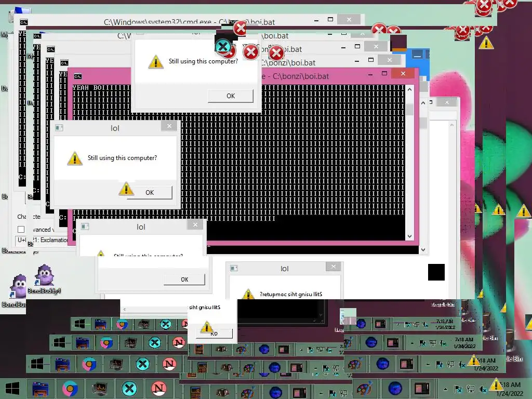Click OK in the middle-left lol dialog
The height and width of the screenshot is (399, 532).
coord(150,193)
